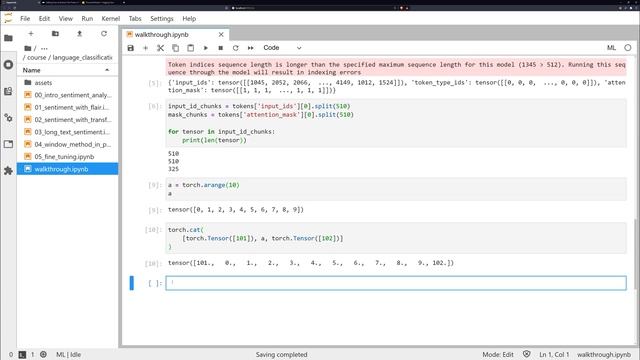The width and height of the screenshot is (640, 360).
Task: Insert a cell below with toolbar plus
Action: pyautogui.click(x=145, y=48)
